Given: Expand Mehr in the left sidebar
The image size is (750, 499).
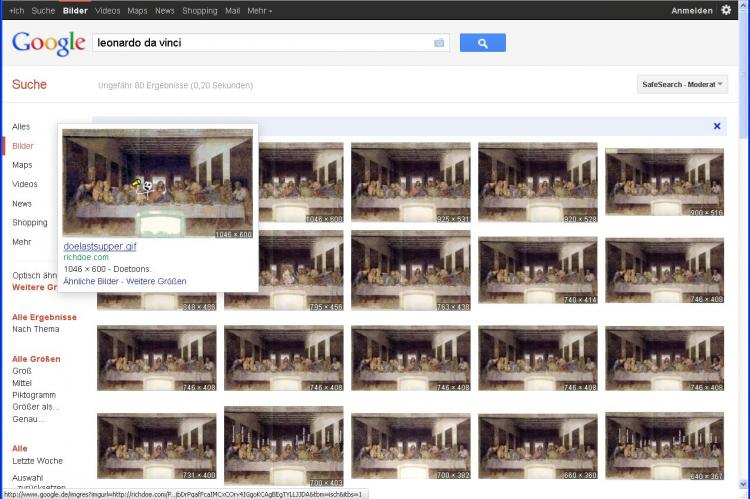Looking at the screenshot, I should [21, 241].
